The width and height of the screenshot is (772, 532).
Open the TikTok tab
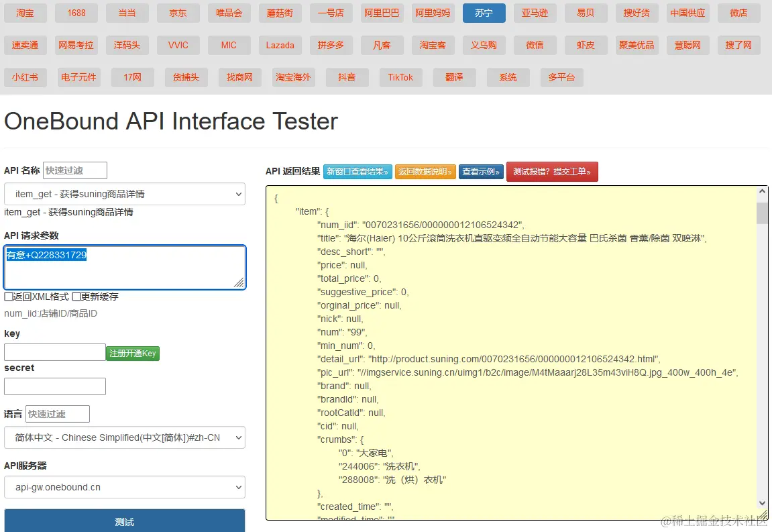click(x=401, y=77)
